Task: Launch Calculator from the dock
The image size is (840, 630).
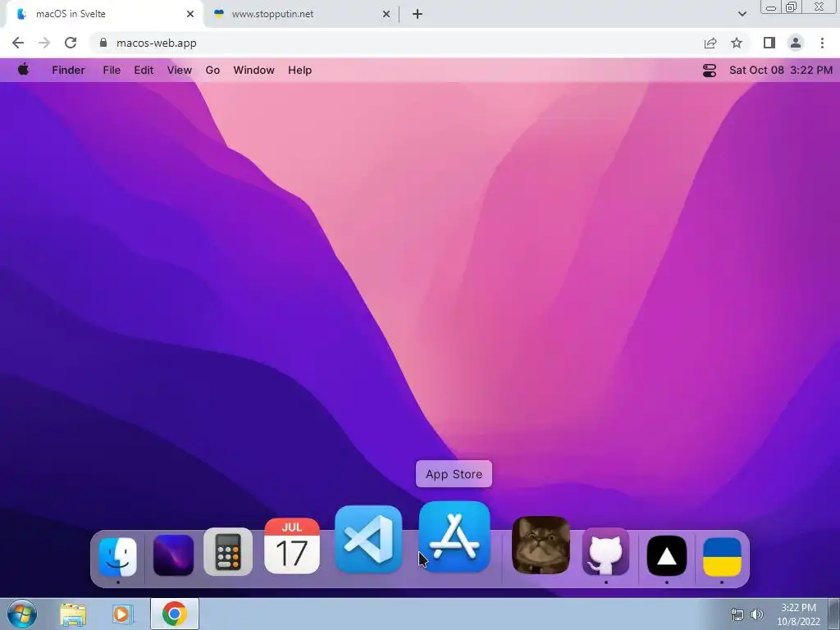Action: 228,552
